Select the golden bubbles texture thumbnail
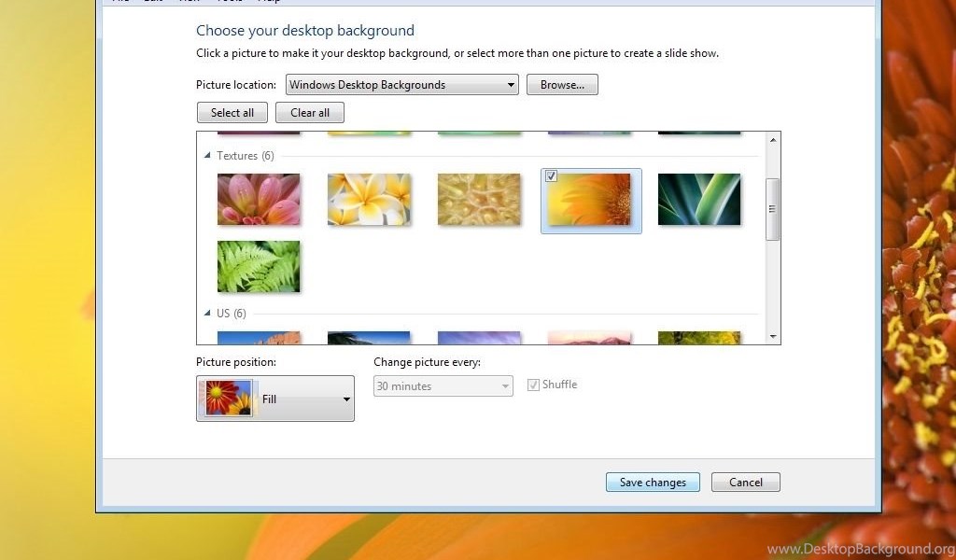The image size is (956, 560). (479, 199)
